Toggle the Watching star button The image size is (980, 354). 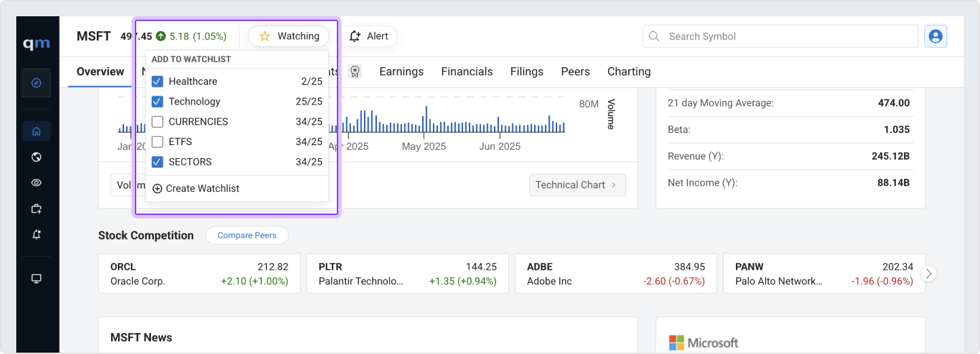(x=289, y=36)
